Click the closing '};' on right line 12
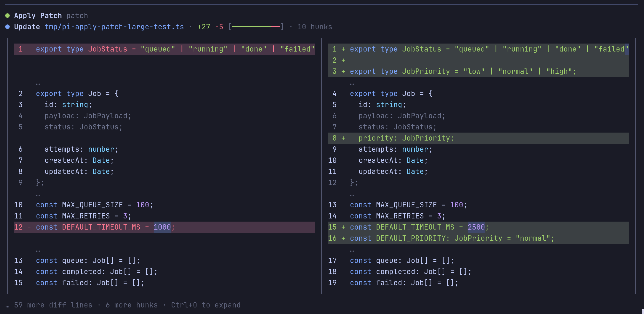Viewport: 644px width, 314px height. point(354,182)
